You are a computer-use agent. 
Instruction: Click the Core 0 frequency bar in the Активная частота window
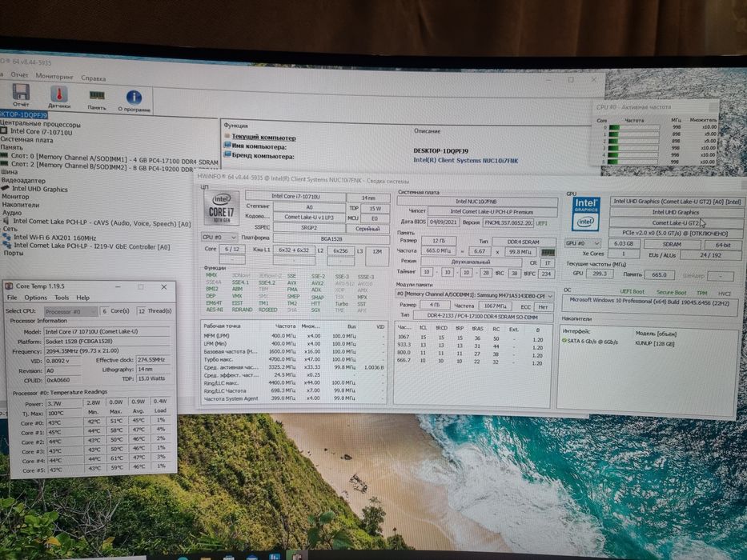[x=634, y=127]
